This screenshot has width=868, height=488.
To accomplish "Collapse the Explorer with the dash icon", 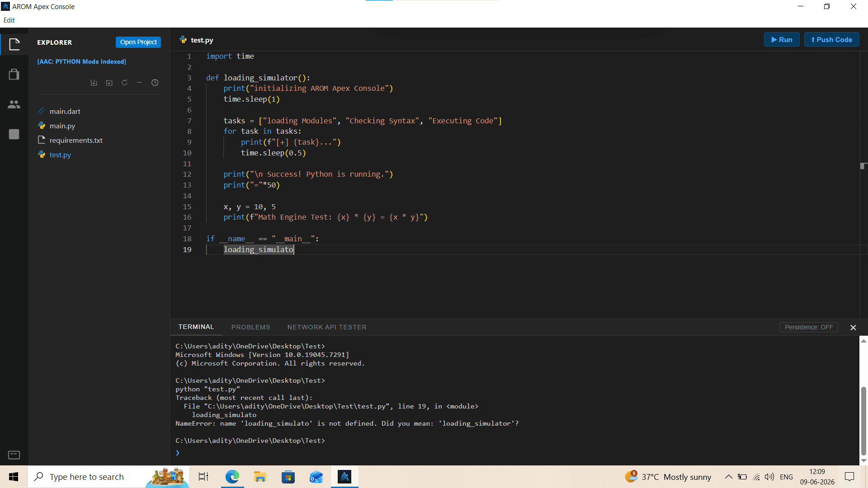I will coord(140,83).
